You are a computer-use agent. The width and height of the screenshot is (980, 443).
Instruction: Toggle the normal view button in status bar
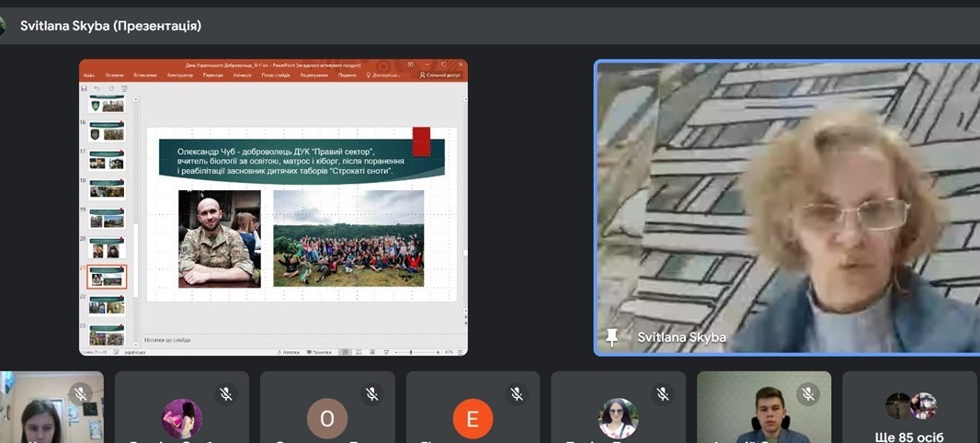click(345, 352)
